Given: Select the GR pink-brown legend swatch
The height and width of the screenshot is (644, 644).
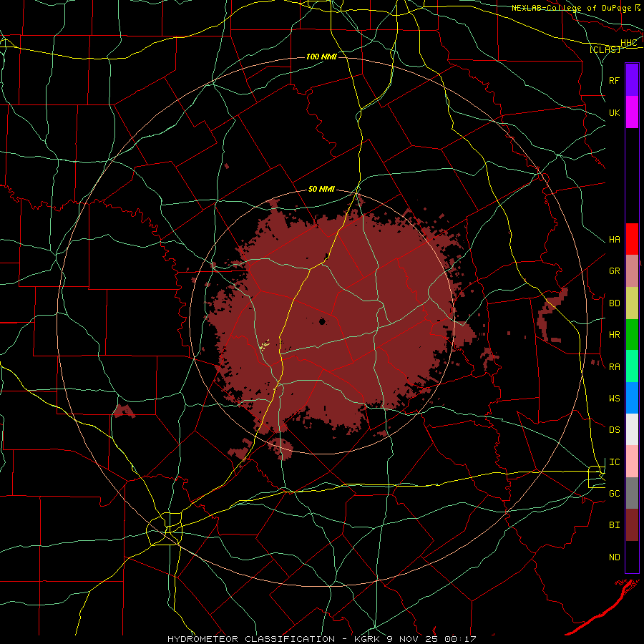Looking at the screenshot, I should coord(632,270).
